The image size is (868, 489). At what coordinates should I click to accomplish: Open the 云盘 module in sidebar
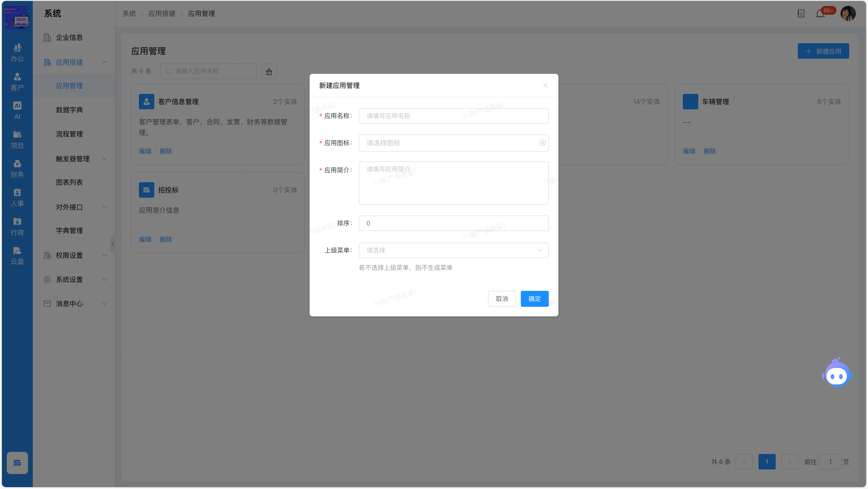[x=17, y=256]
